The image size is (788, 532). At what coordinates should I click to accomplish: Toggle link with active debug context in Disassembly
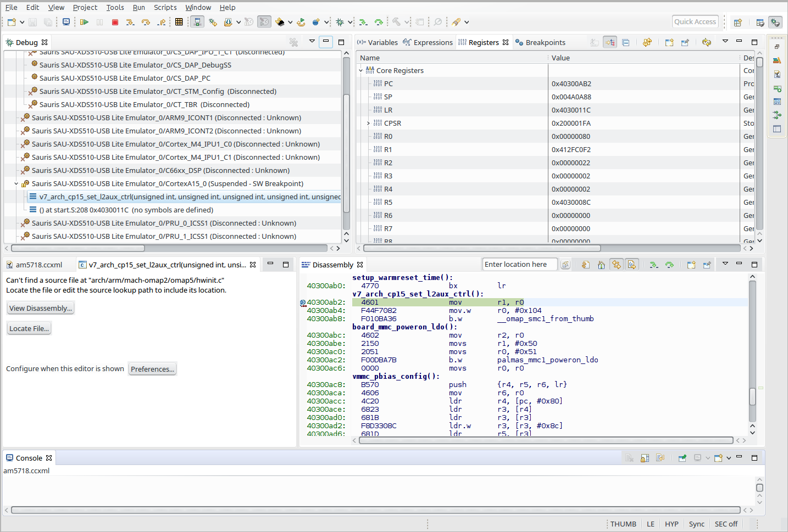click(617, 265)
